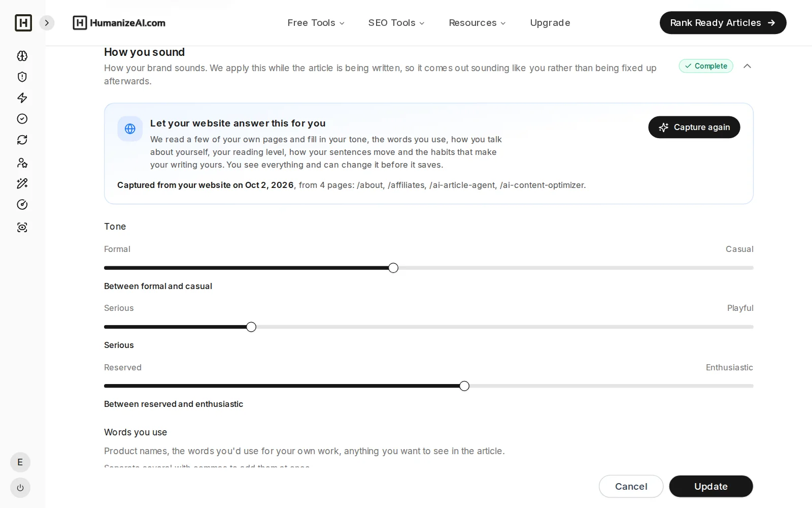The image size is (812, 508).
Task: Select the lightning bolt sidebar icon
Action: (x=22, y=98)
